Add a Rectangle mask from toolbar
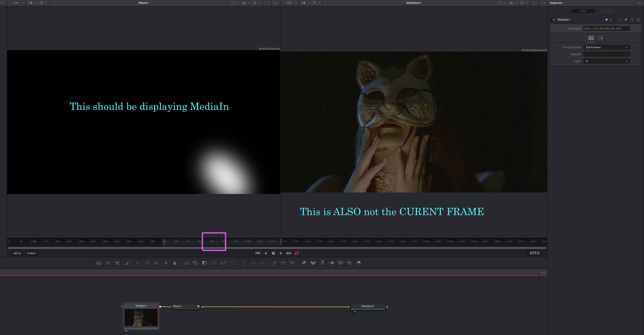 click(235, 263)
